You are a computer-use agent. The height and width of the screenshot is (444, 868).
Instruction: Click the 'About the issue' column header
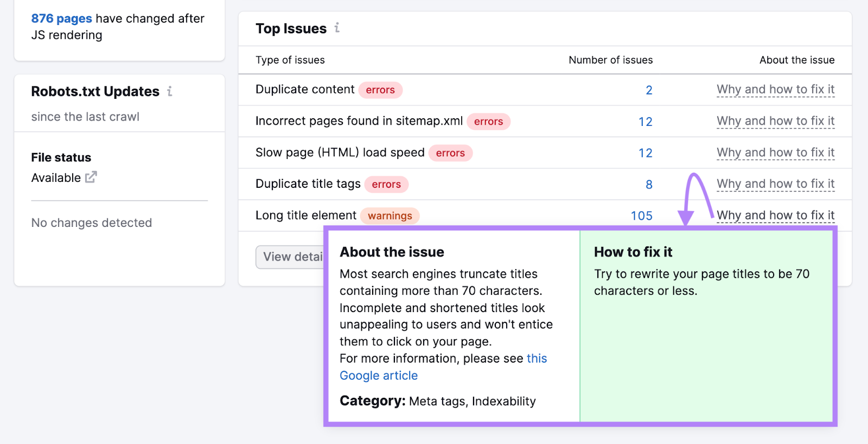pos(797,60)
